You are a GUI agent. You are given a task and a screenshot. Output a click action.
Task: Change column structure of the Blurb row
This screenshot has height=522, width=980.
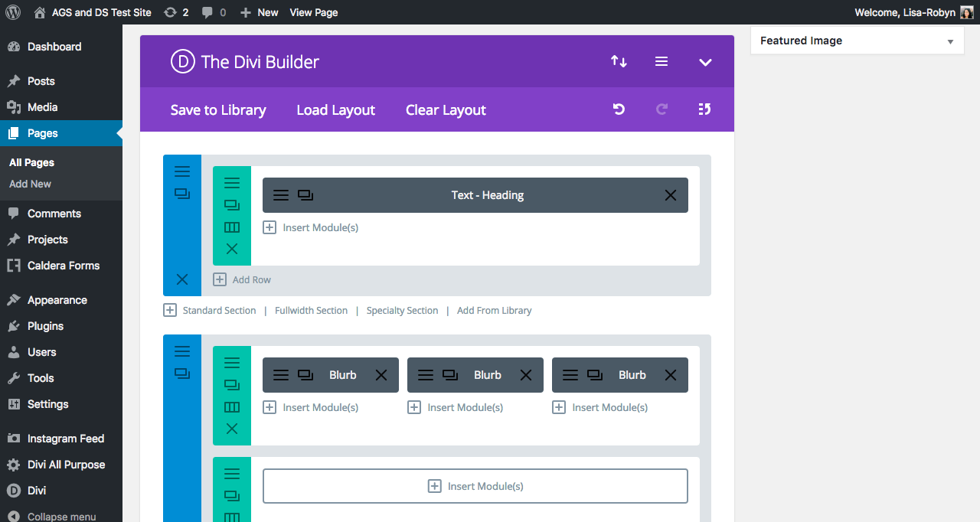tap(232, 407)
